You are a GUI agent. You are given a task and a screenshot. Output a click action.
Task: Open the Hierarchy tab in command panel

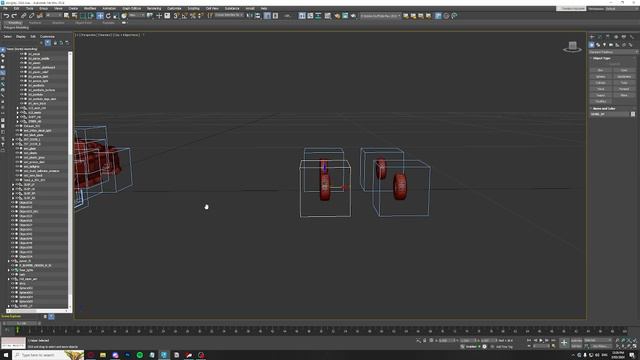point(608,37)
